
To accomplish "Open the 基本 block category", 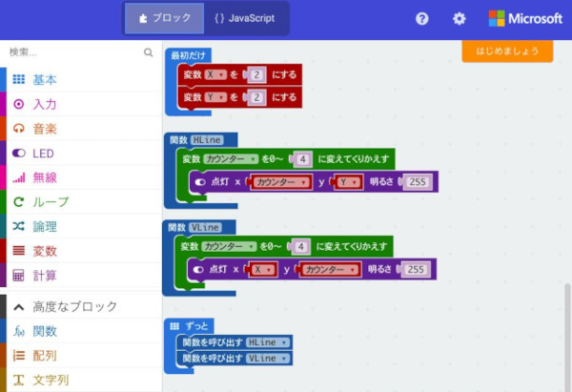I will click(45, 80).
